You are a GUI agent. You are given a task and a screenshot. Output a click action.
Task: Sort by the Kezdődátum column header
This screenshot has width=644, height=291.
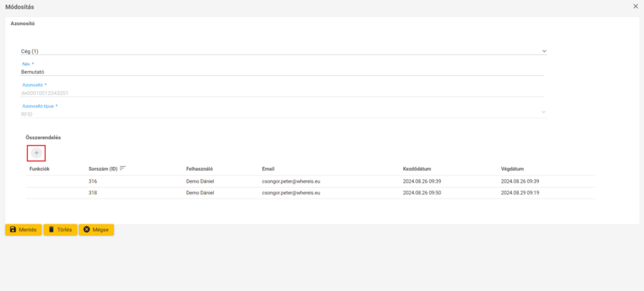pyautogui.click(x=416, y=168)
